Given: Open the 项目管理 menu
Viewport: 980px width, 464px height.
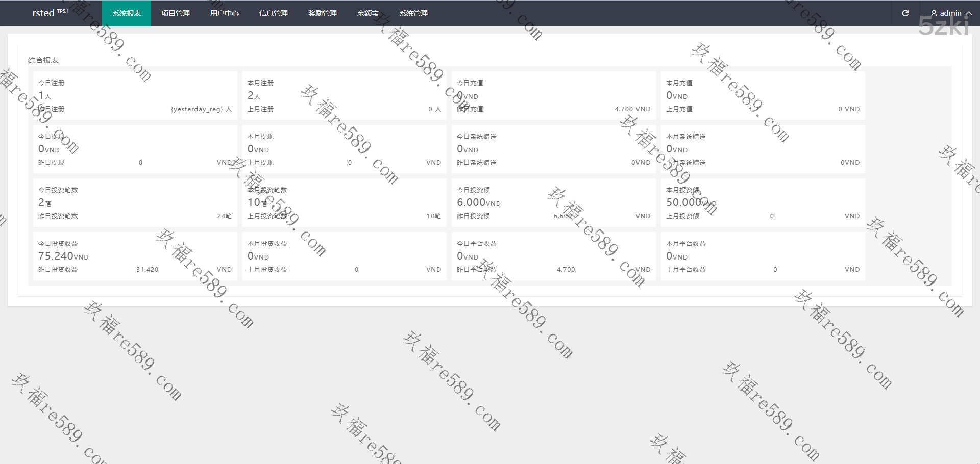Looking at the screenshot, I should (176, 13).
